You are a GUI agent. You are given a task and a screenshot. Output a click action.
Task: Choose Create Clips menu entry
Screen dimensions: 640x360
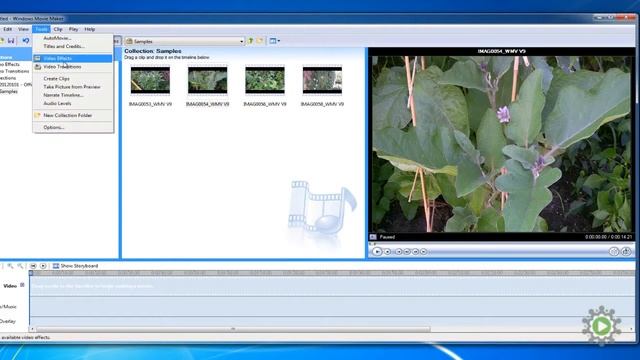click(73, 78)
